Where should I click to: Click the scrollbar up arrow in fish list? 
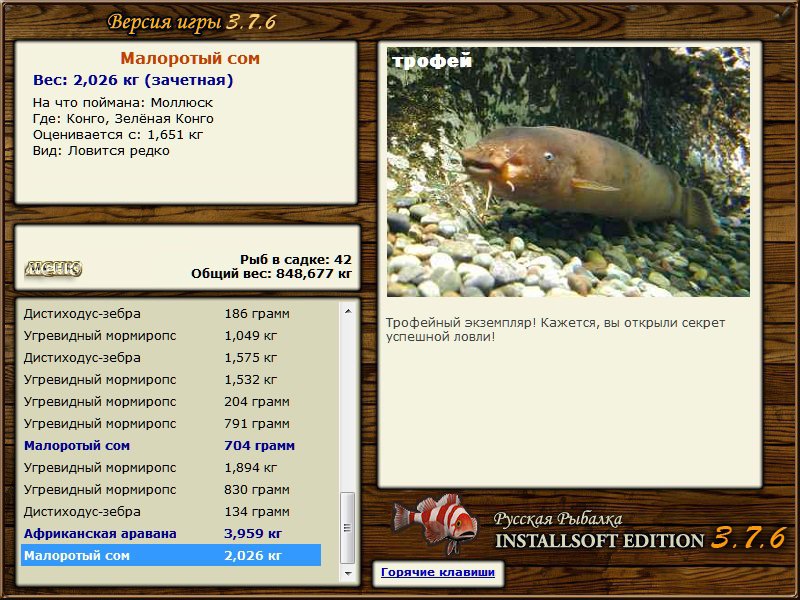click(348, 311)
